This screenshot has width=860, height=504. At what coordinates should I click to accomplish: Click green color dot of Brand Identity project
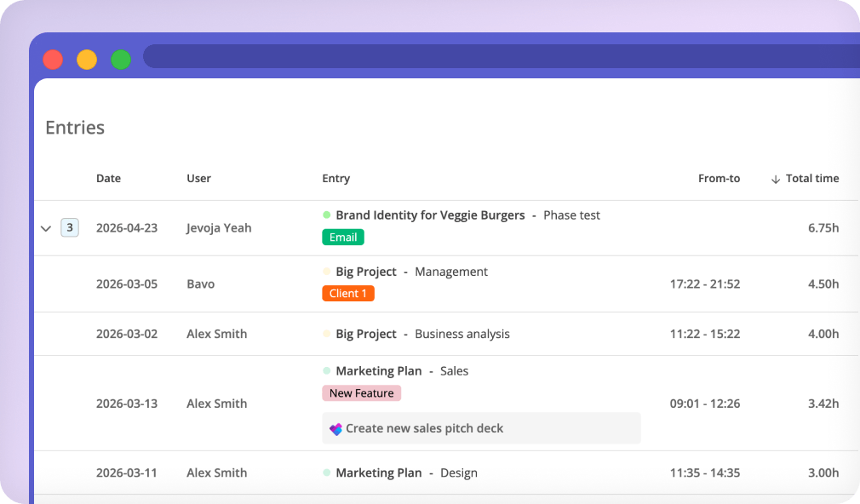coord(327,215)
